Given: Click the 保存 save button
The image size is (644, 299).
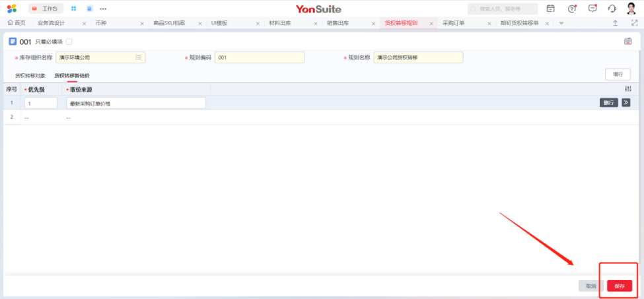Looking at the screenshot, I should (x=620, y=286).
